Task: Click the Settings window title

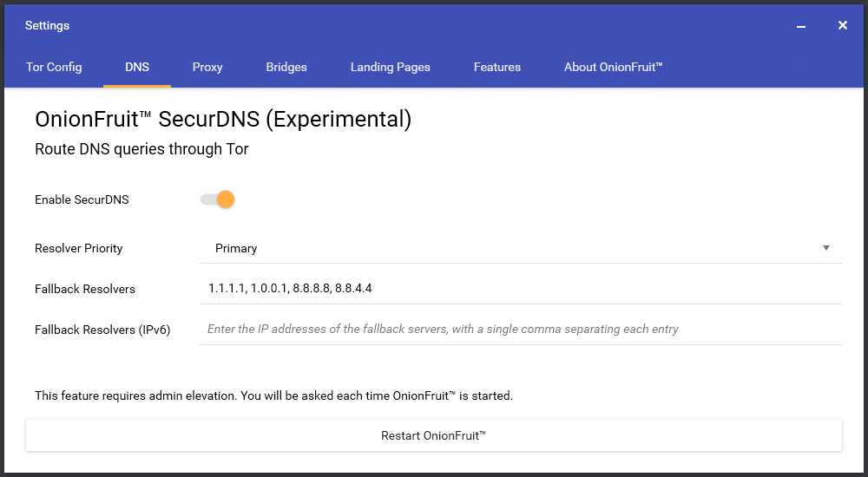Action: pyautogui.click(x=47, y=25)
